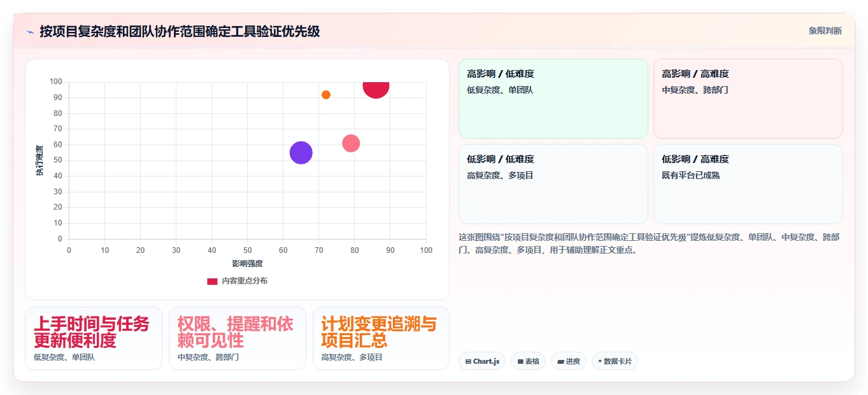Image resolution: width=868 pixels, height=395 pixels.
Task: Click the table icon in 表格 tag
Action: [520, 361]
